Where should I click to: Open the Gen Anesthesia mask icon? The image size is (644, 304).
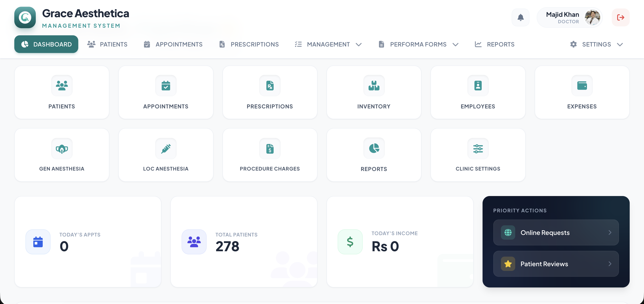pyautogui.click(x=62, y=148)
